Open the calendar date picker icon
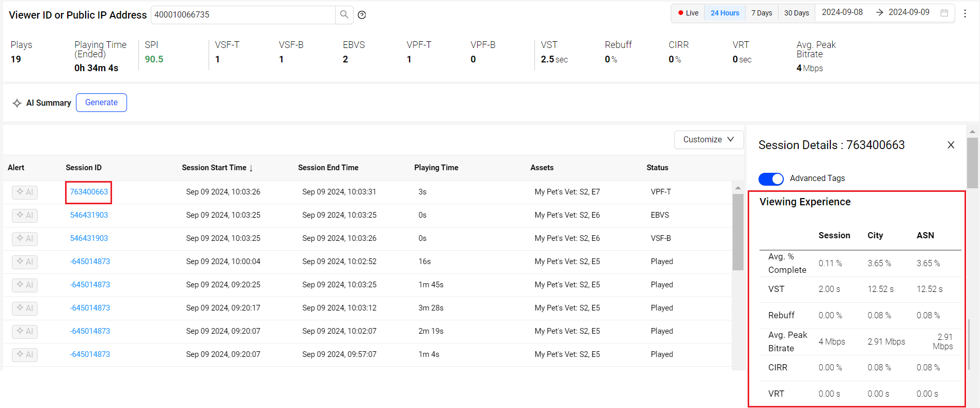Viewport: 980px width, 408px height. (944, 13)
